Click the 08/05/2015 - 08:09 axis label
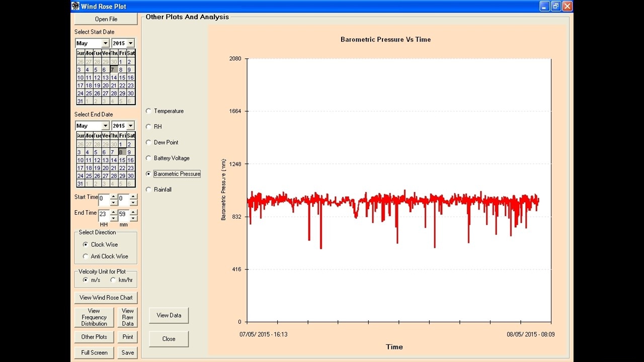644x362 pixels. (x=531, y=334)
